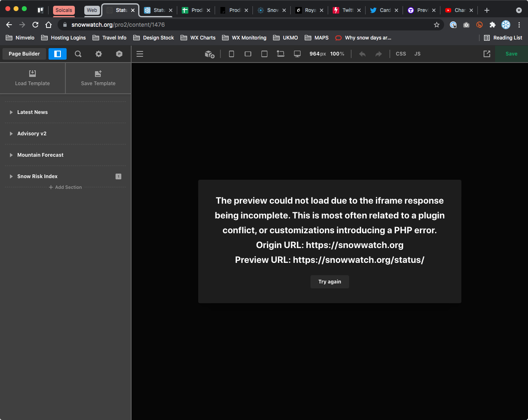Open external preview icon near Save
Image resolution: width=528 pixels, height=420 pixels.
tap(487, 54)
